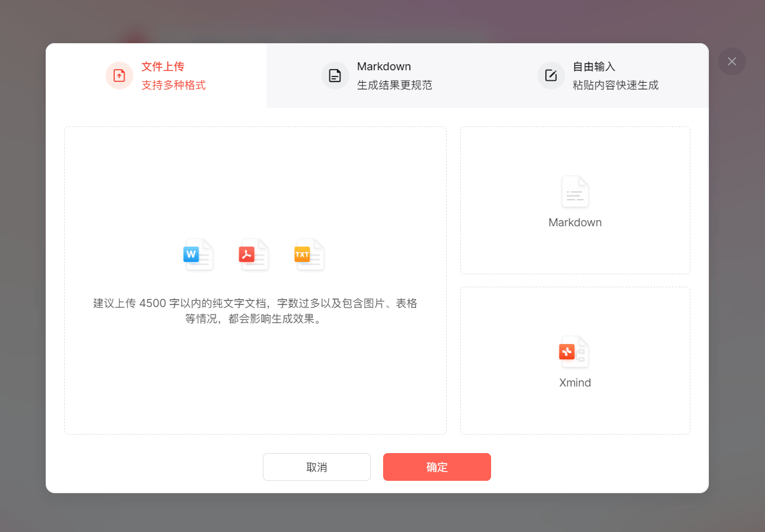Open the Xmind import card

[574, 360]
